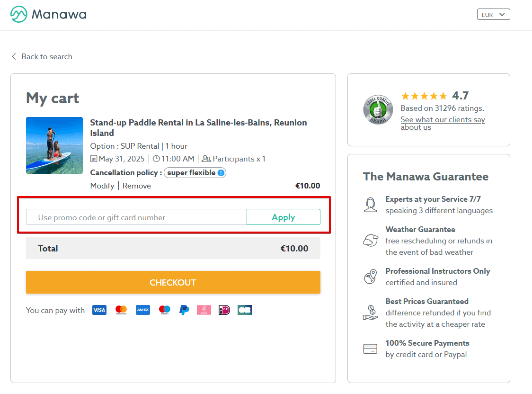Modify the cart item
Image resolution: width=532 pixels, height=394 pixels.
tap(102, 186)
